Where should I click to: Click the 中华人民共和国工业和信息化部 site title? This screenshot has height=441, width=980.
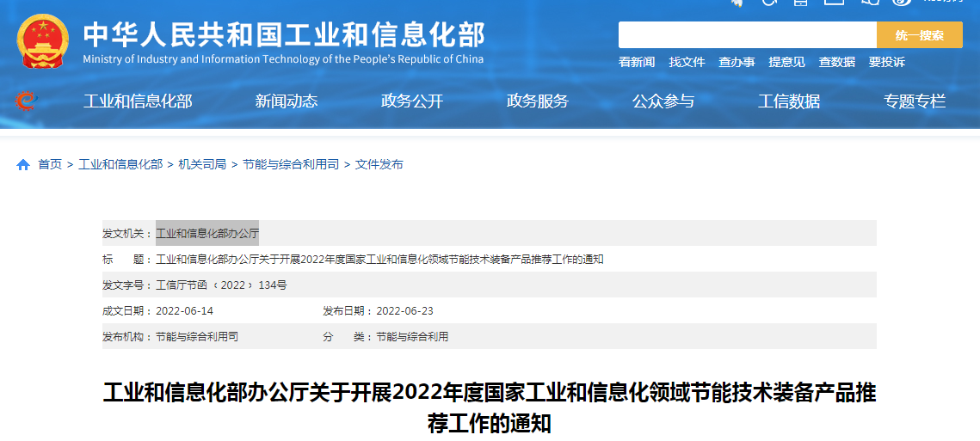284,35
